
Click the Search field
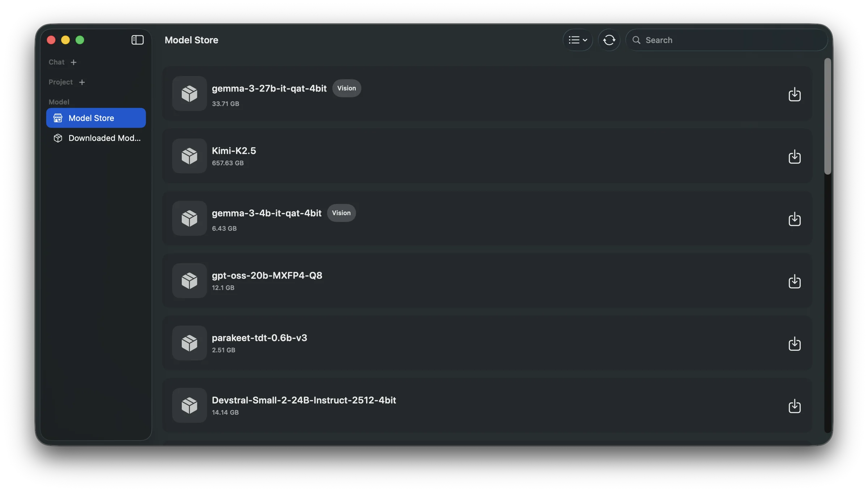[x=727, y=40]
